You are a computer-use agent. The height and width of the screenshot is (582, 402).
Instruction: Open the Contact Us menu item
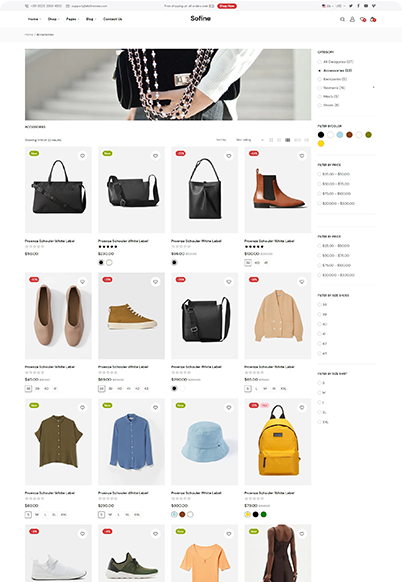112,19
